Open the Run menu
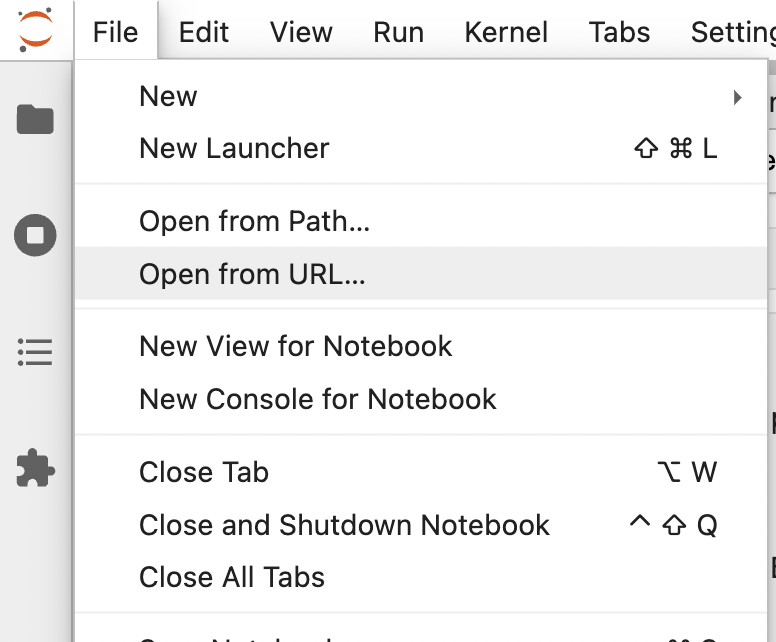 coord(398,32)
